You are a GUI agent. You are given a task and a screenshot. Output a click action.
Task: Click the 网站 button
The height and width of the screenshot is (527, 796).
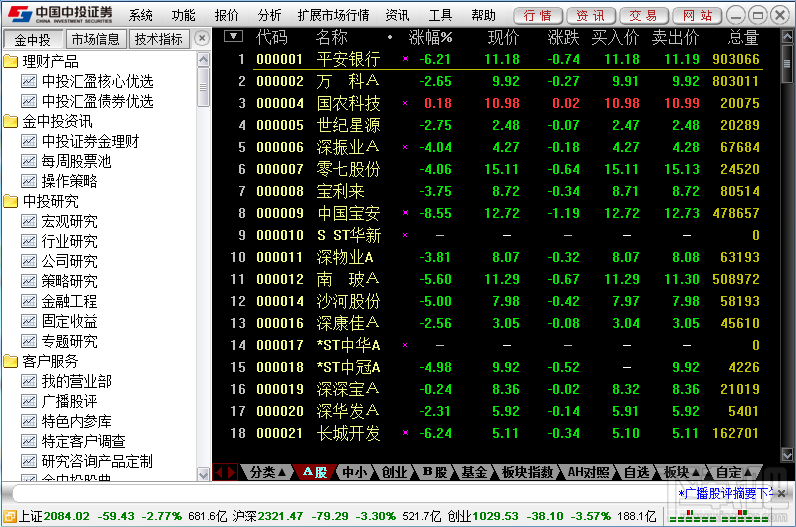(x=697, y=16)
